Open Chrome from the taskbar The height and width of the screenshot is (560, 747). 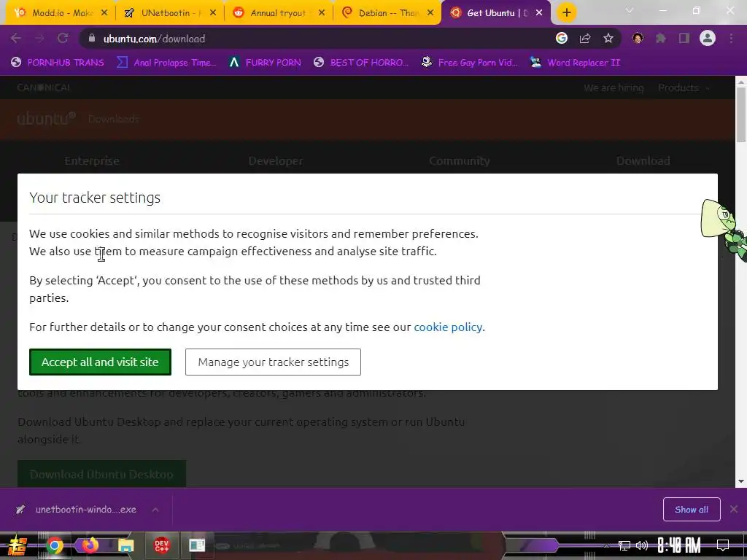(x=54, y=545)
